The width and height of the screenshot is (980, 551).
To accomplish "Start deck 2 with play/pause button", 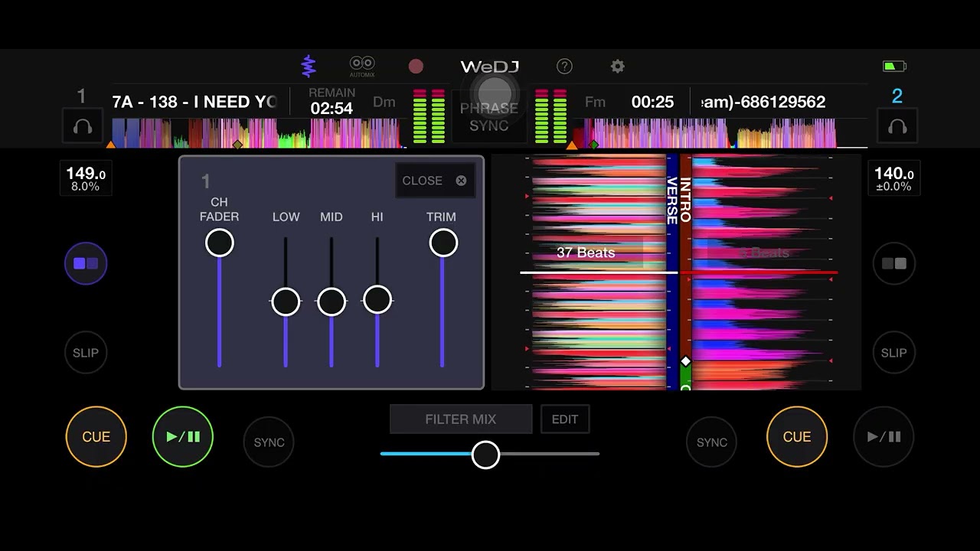I will tap(884, 436).
